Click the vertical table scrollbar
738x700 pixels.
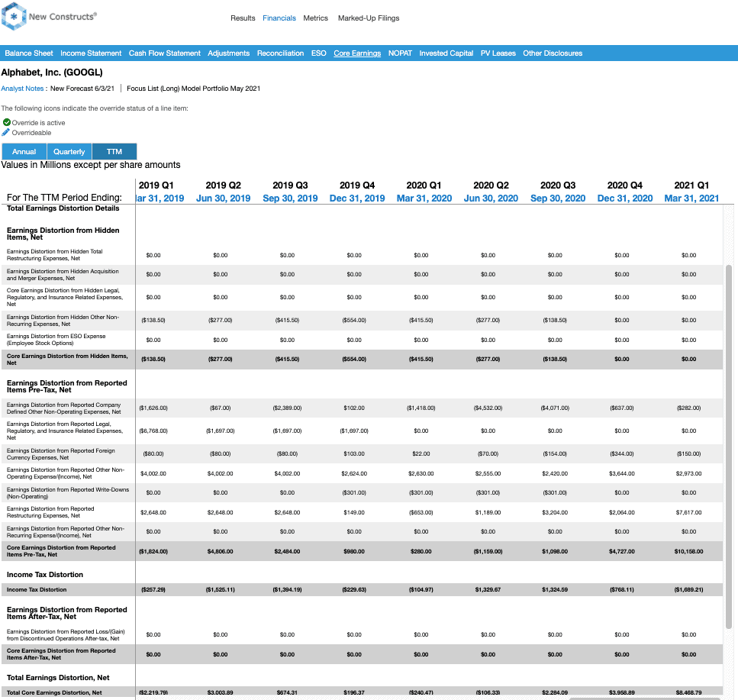point(729,447)
